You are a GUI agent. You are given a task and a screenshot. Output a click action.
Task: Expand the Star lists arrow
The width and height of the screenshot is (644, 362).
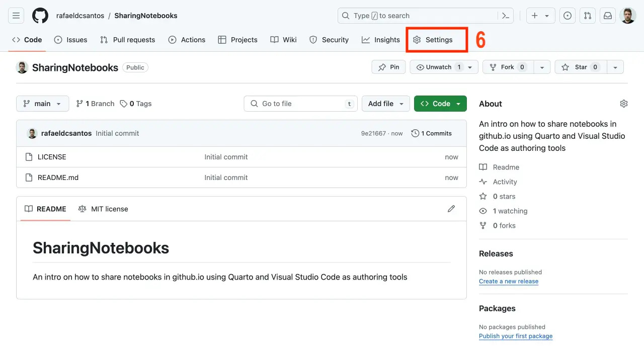615,67
